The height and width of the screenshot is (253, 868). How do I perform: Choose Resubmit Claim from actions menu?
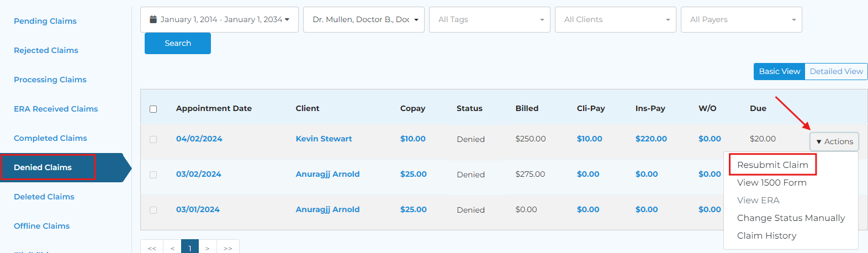pos(772,165)
